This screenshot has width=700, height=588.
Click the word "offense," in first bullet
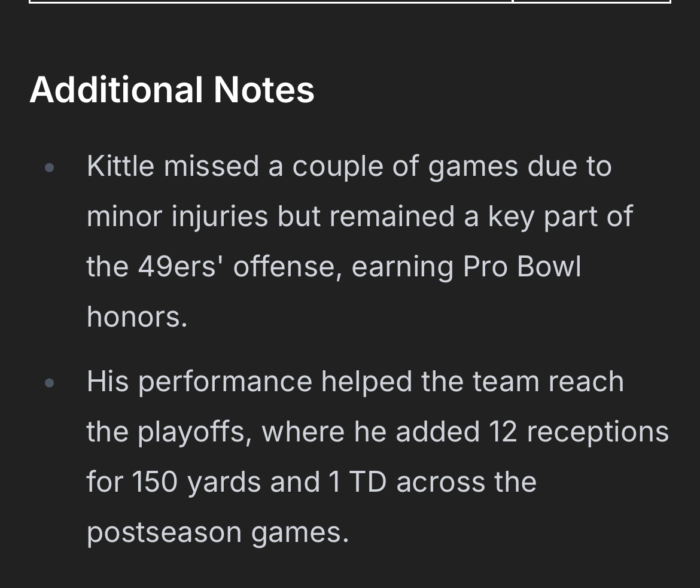pyautogui.click(x=288, y=267)
